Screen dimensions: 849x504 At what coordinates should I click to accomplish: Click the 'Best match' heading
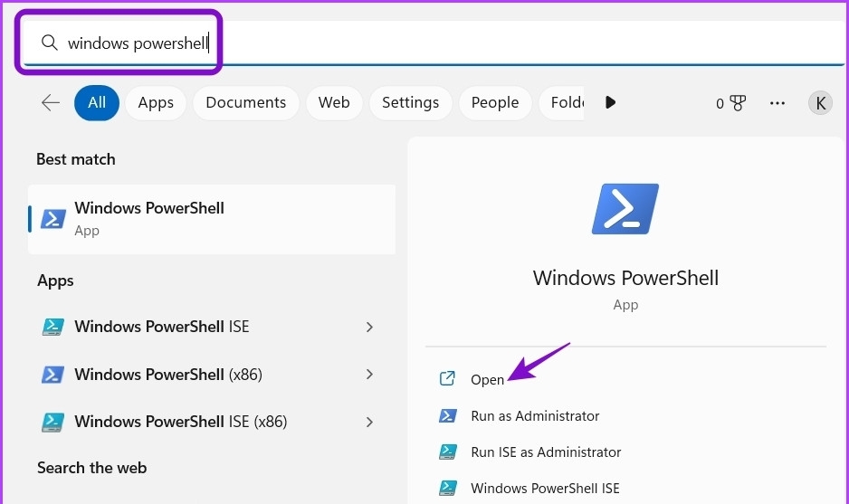[x=76, y=159]
